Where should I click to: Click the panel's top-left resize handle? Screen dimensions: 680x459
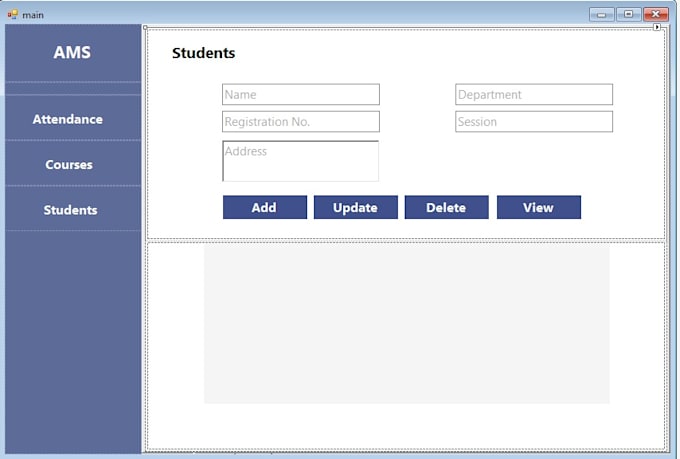145,27
